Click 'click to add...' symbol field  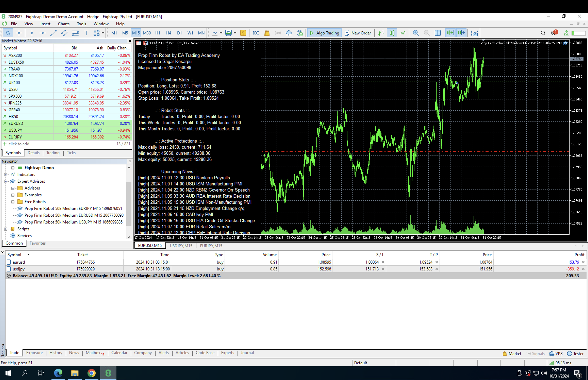20,144
